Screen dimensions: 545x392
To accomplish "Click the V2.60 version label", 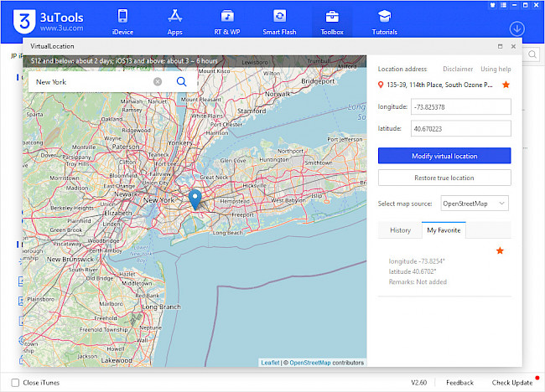I will coord(419,383).
